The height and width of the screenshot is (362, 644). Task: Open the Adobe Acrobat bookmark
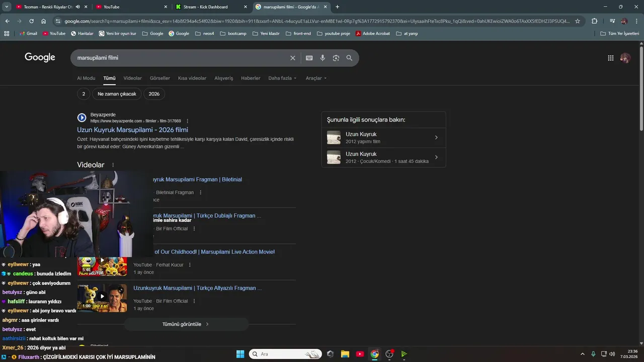[373, 33]
